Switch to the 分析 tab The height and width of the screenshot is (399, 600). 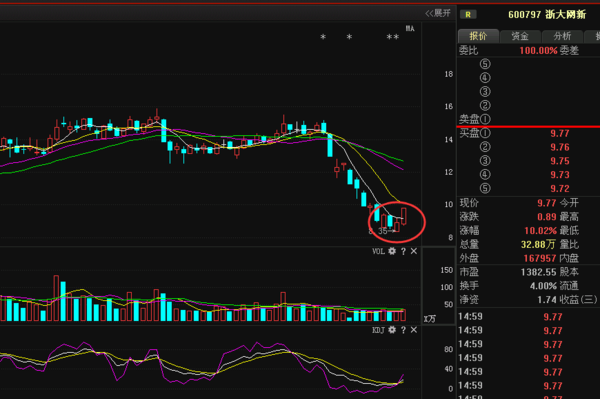[562, 36]
